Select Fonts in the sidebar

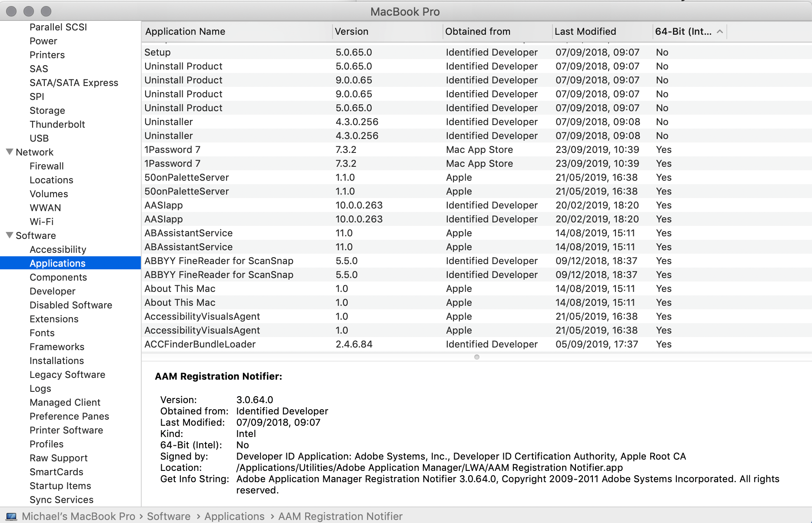pos(42,333)
